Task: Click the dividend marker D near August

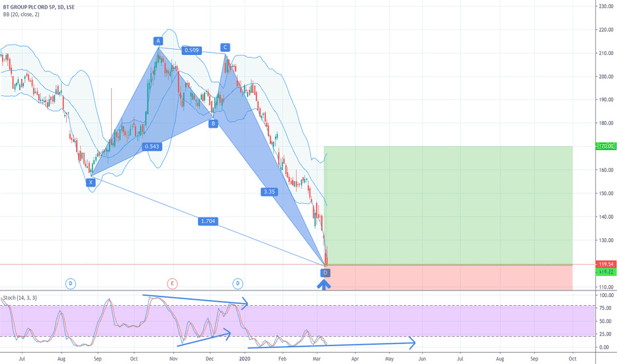Action: tap(70, 283)
